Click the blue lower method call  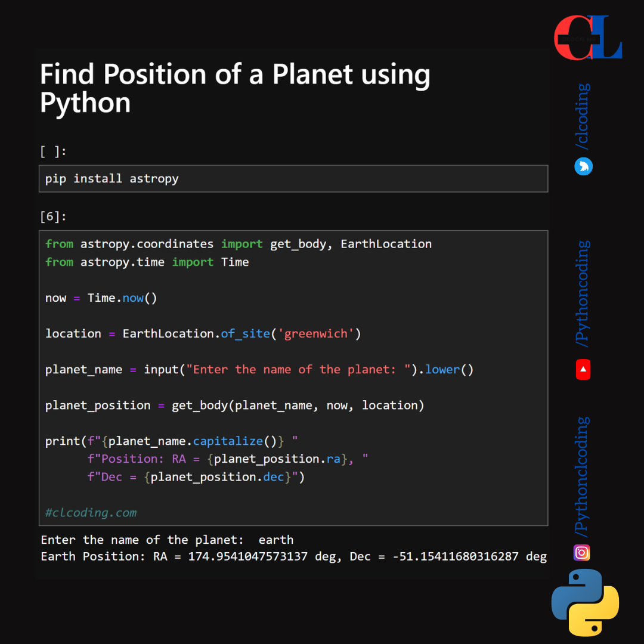[x=442, y=369]
